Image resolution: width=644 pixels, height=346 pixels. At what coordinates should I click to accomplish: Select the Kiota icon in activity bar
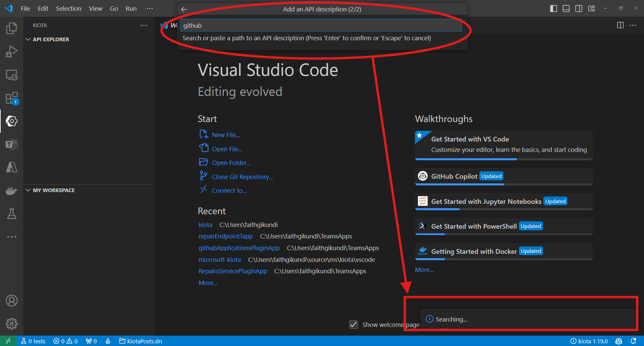tap(11, 121)
